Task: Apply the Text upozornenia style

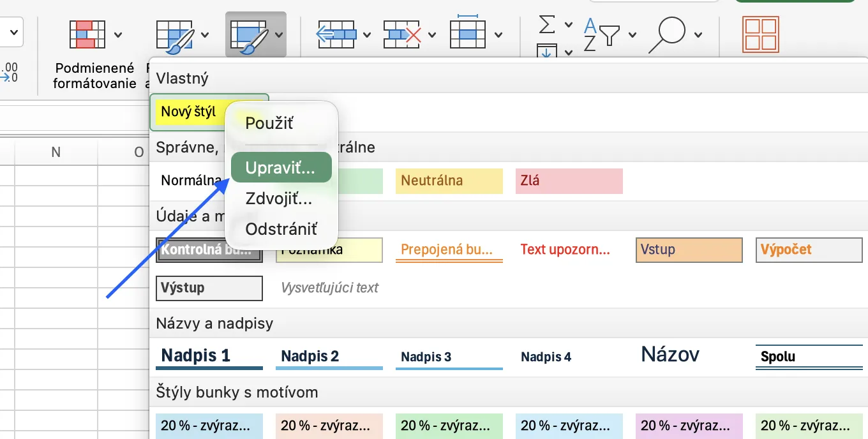Action: point(569,250)
